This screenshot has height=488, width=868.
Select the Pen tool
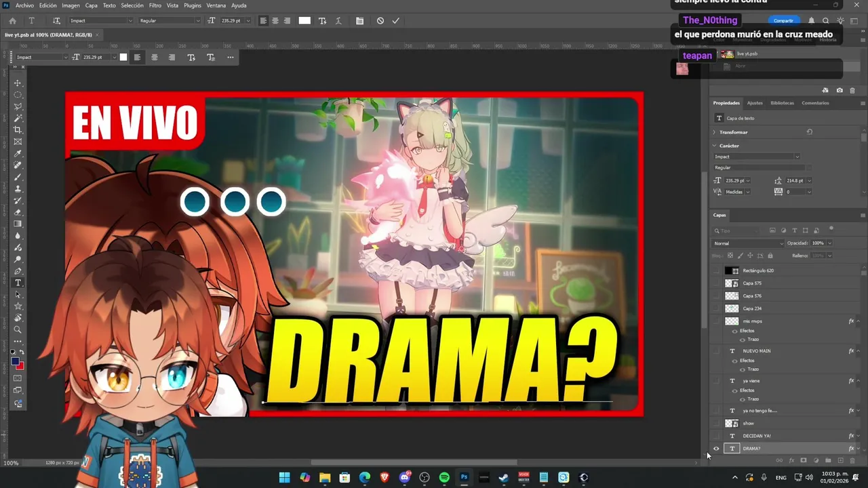point(18,271)
